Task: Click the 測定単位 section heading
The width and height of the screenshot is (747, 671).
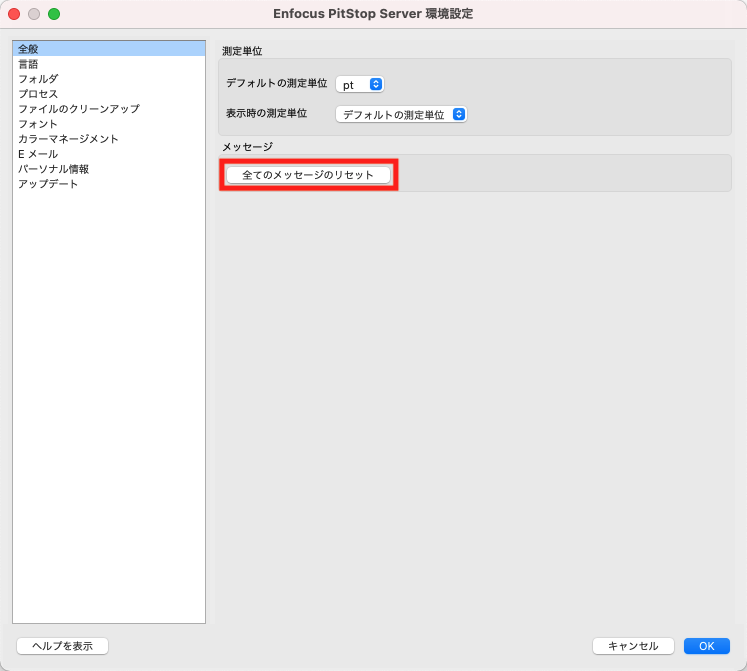Action: click(x=242, y=51)
